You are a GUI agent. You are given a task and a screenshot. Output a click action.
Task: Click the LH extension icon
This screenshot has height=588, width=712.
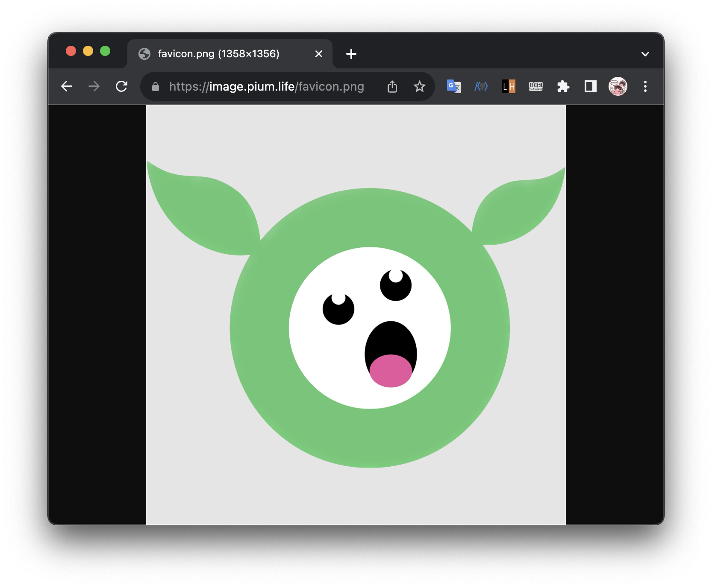[508, 87]
